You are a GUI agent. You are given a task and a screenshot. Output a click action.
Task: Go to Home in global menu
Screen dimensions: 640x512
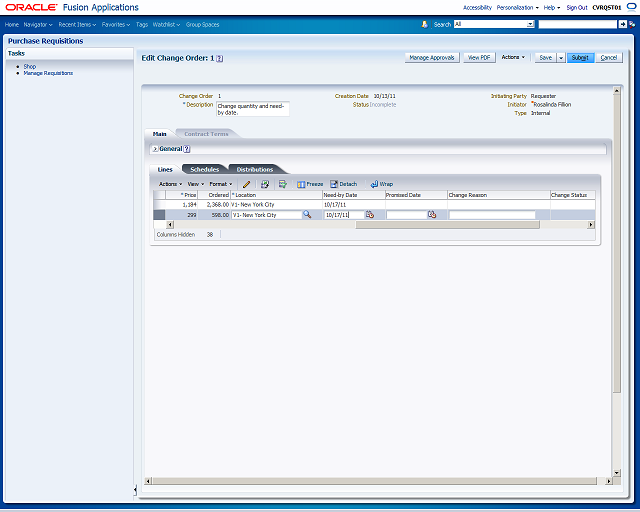[12, 24]
